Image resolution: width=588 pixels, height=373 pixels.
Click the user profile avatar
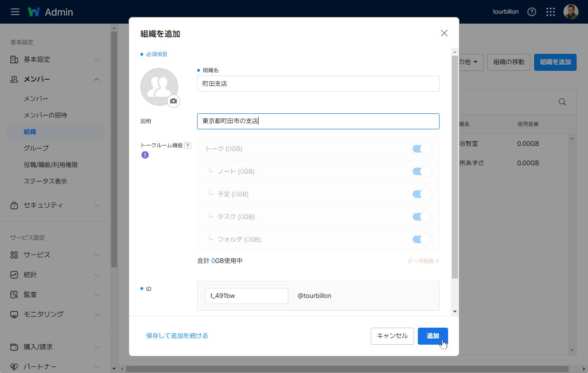tap(571, 12)
